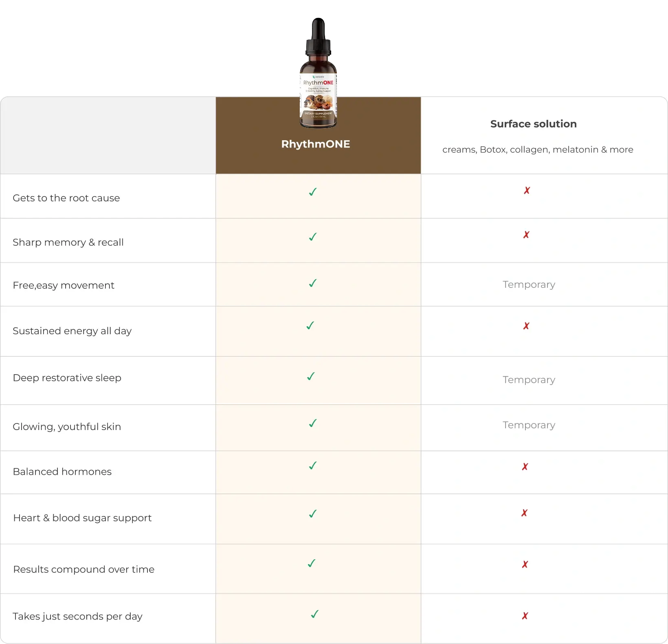The image size is (668, 644).
Task: Click the green check for Results compound over time
Action: 312,563
